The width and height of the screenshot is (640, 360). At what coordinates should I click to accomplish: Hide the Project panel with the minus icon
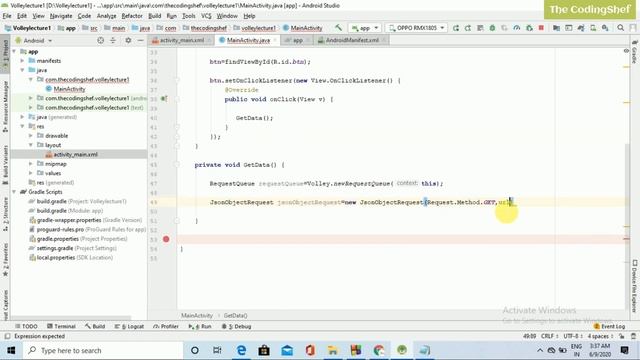(x=140, y=40)
